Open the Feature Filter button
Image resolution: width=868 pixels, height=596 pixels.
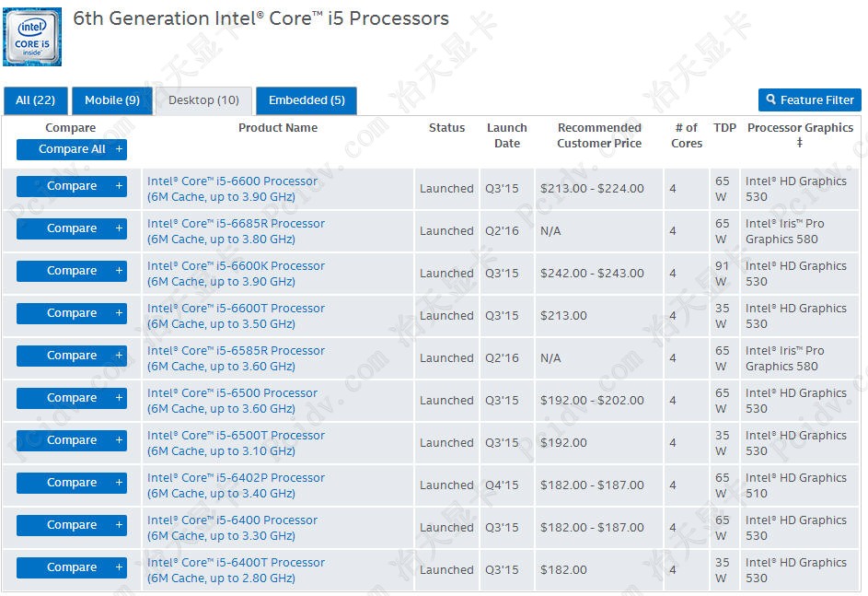coord(810,99)
